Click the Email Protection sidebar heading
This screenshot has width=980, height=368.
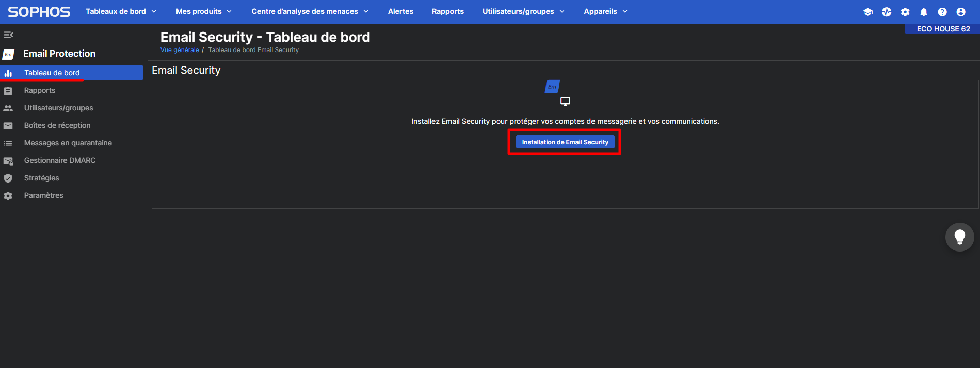click(x=59, y=54)
